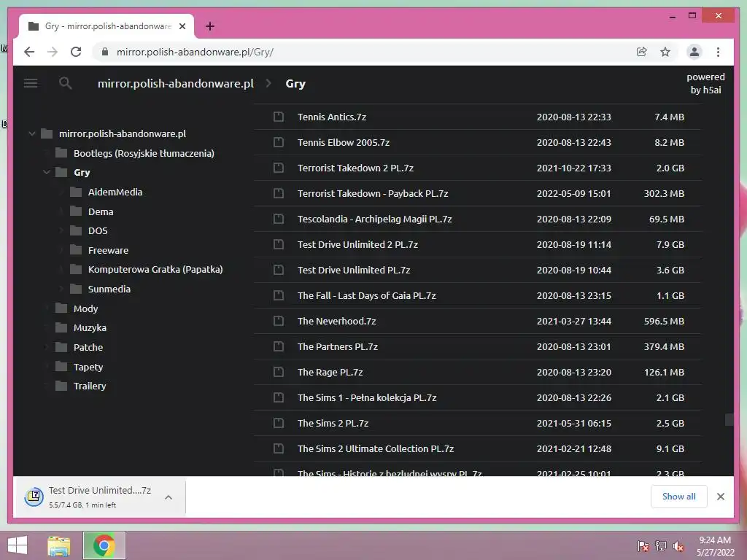The image size is (747, 560).
Task: Click the Chrome taskbar icon
Action: click(x=104, y=545)
